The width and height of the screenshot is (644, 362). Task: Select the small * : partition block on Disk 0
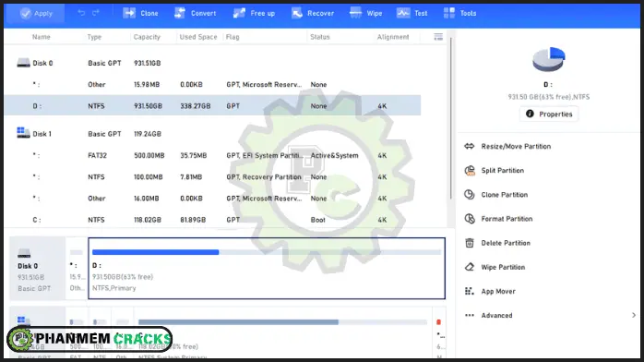(77, 268)
